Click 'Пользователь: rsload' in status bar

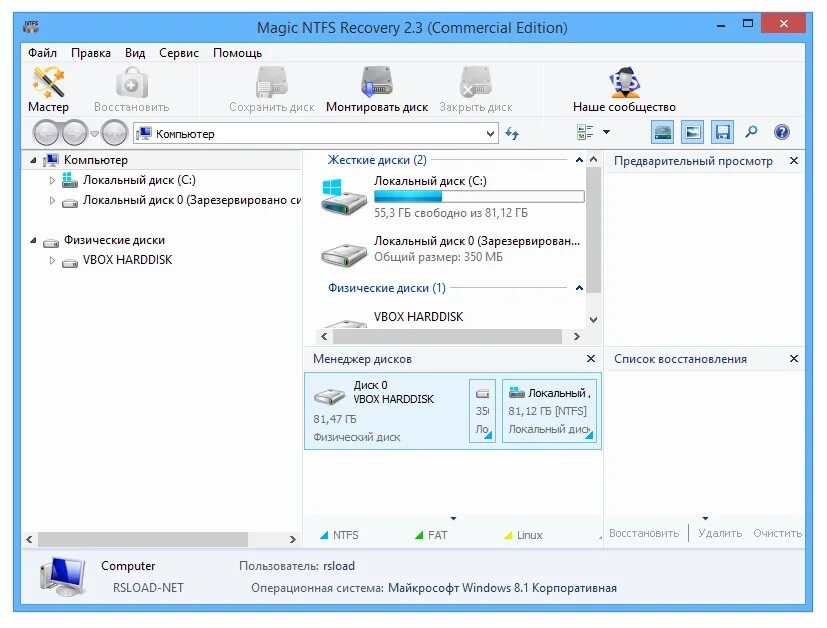297,566
